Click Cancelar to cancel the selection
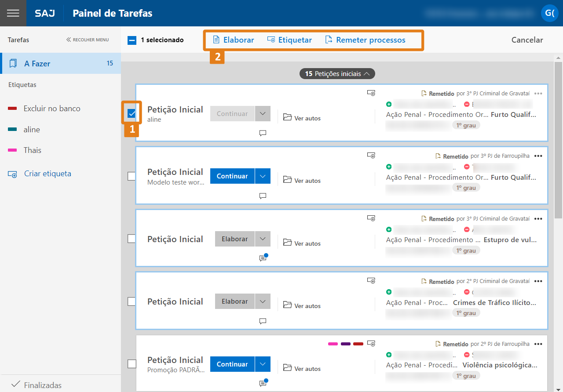 pos(527,40)
